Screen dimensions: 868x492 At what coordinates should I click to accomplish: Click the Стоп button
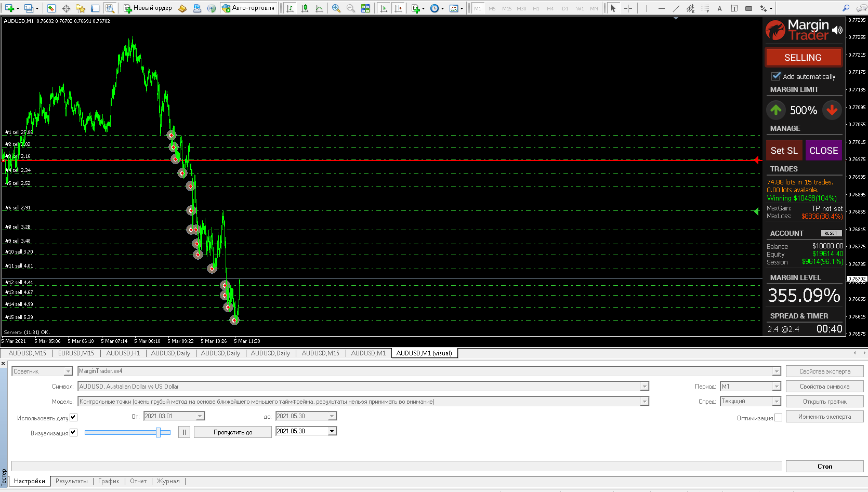pyautogui.click(x=824, y=466)
